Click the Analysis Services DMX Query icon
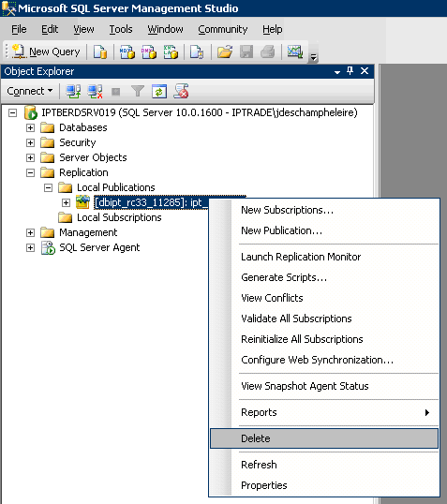 click(149, 52)
